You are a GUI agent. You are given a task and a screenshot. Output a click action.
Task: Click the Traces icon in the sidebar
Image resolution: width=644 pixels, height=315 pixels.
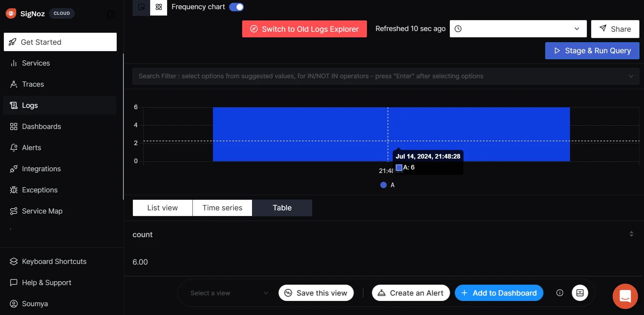click(14, 84)
